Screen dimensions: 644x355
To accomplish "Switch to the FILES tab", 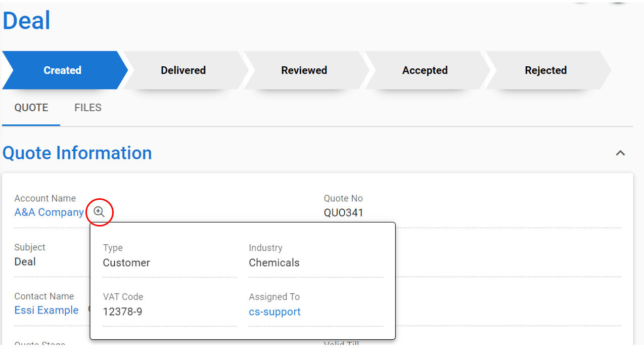I will click(x=87, y=107).
